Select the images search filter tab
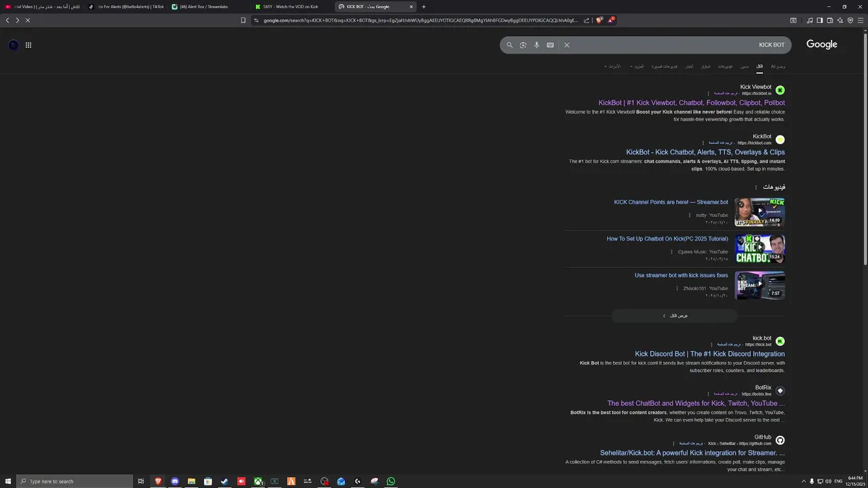 click(x=745, y=66)
